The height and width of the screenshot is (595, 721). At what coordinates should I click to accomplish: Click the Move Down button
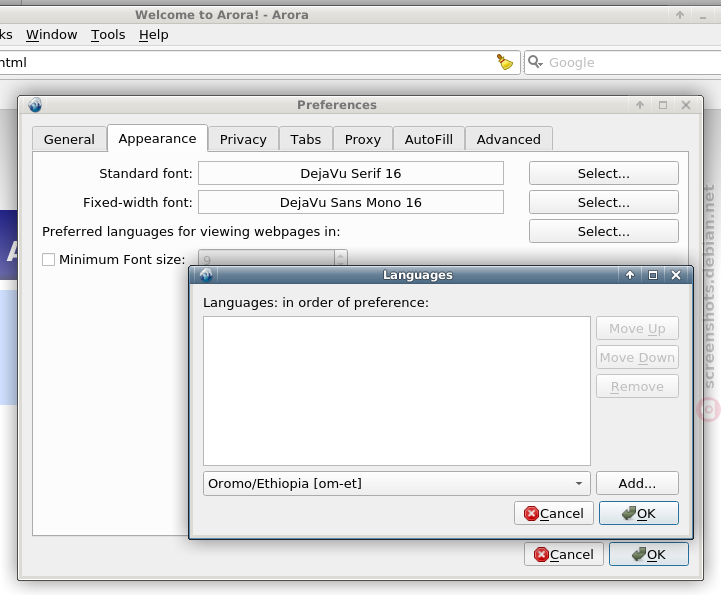click(637, 357)
